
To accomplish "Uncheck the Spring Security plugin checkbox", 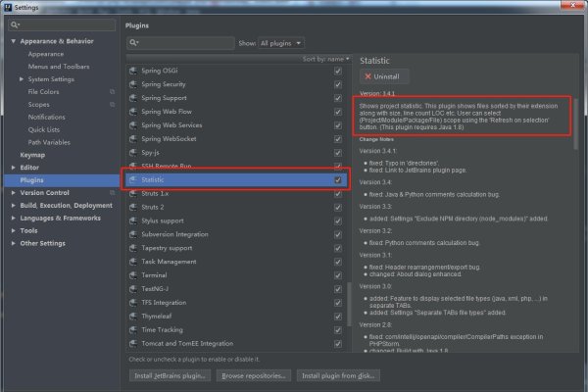I will tap(338, 84).
